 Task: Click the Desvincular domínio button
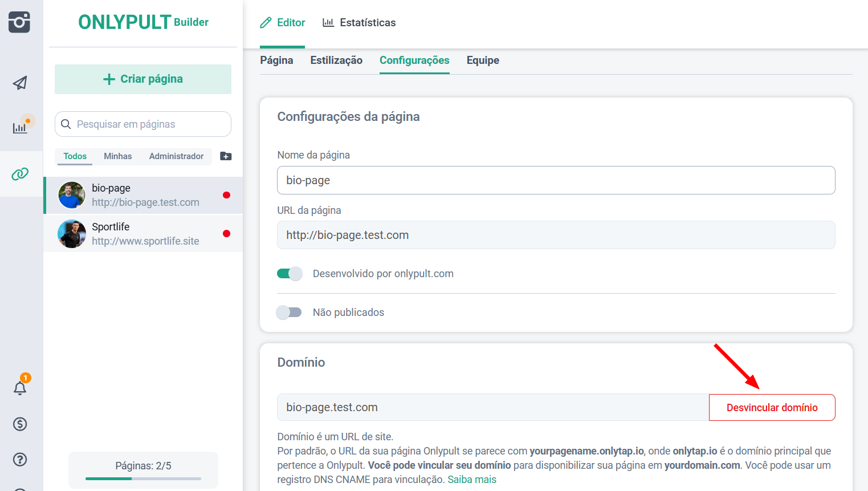click(x=772, y=408)
